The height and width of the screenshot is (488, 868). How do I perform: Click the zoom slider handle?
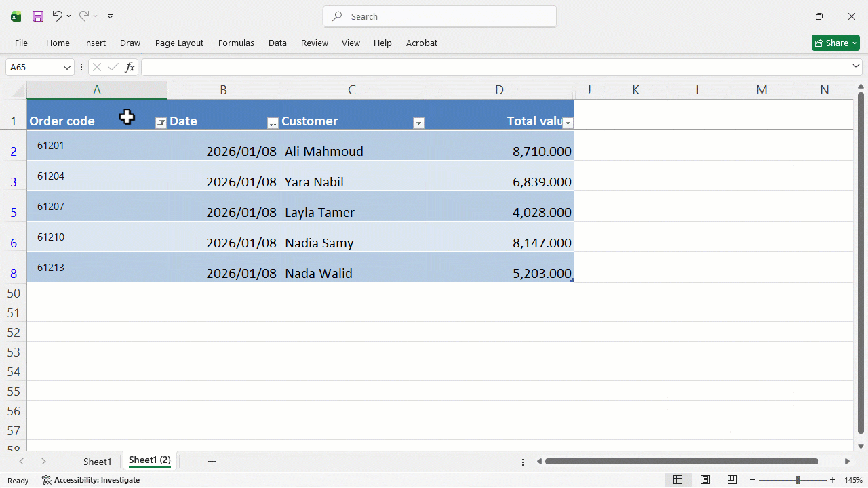coord(797,480)
